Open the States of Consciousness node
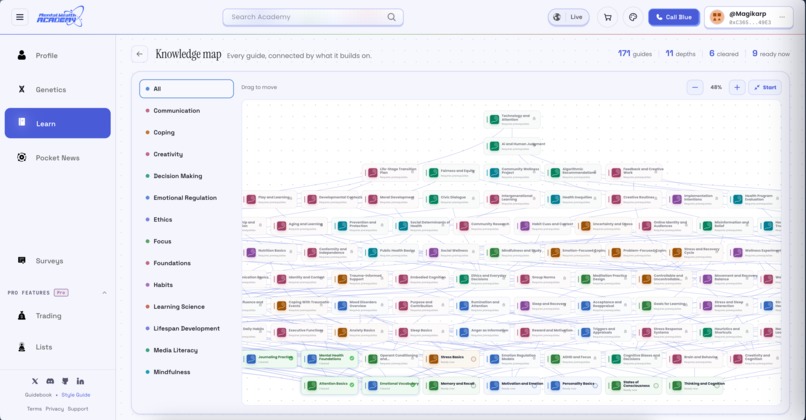Screen dimensions: 806x420 tap(634, 386)
